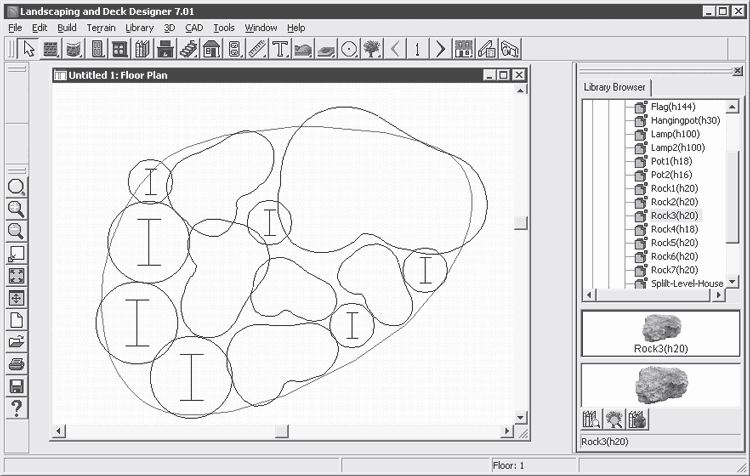Switch to the Library Browser tab

coord(616,87)
